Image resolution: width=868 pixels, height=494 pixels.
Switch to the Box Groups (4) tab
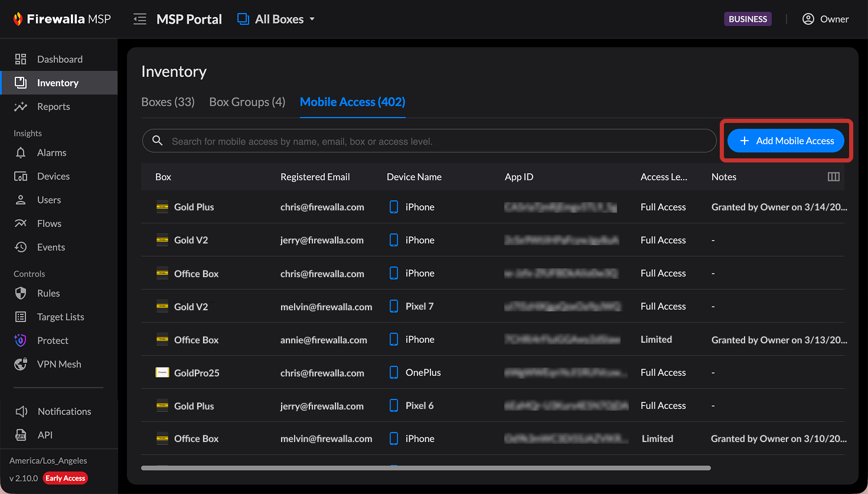point(247,102)
